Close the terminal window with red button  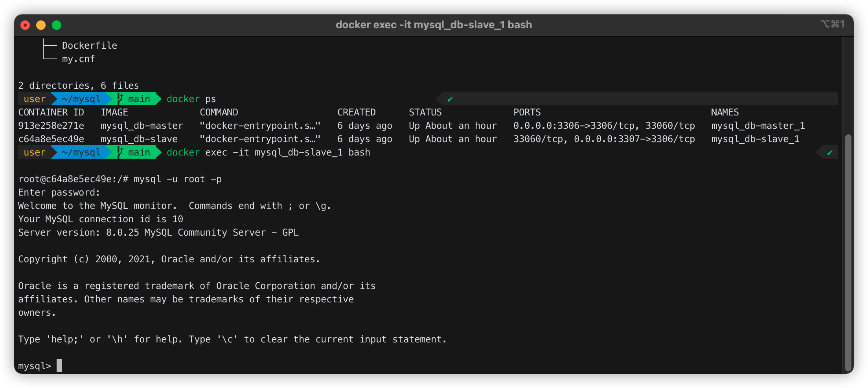25,25
